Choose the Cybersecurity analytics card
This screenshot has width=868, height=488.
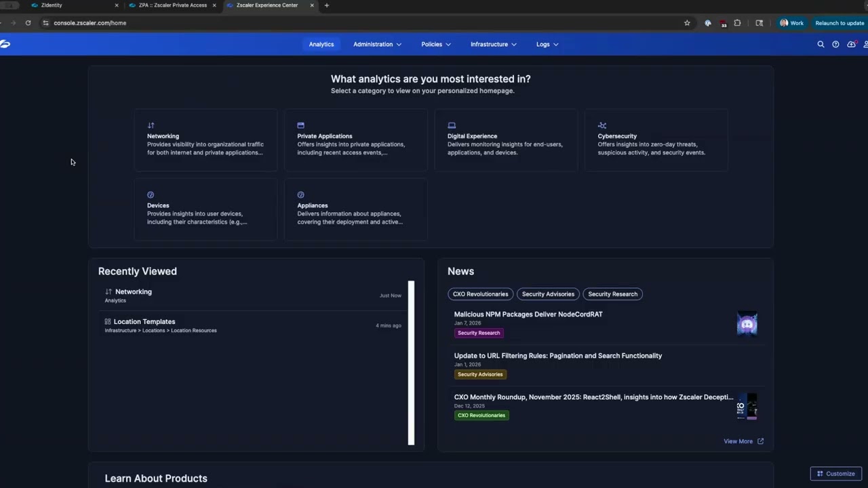pos(656,140)
